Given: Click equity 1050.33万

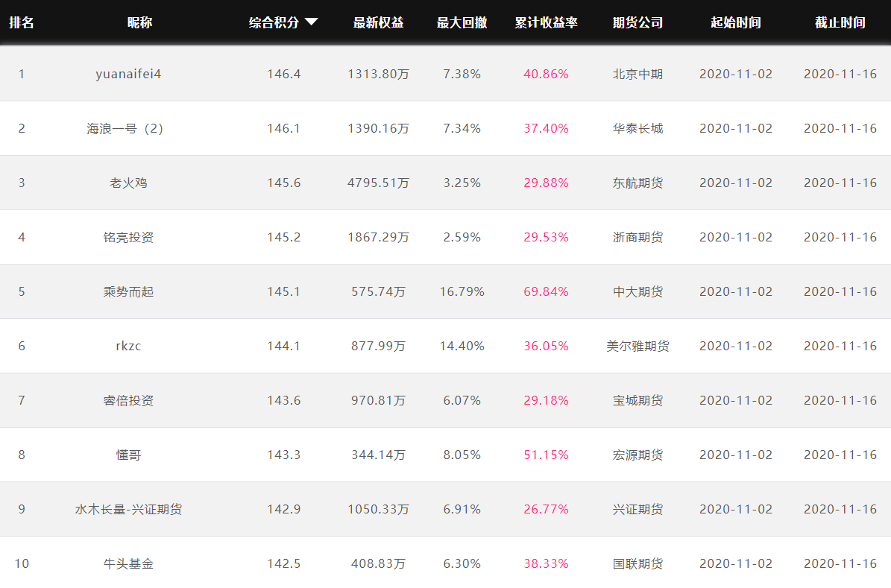Looking at the screenshot, I should coord(379,510).
